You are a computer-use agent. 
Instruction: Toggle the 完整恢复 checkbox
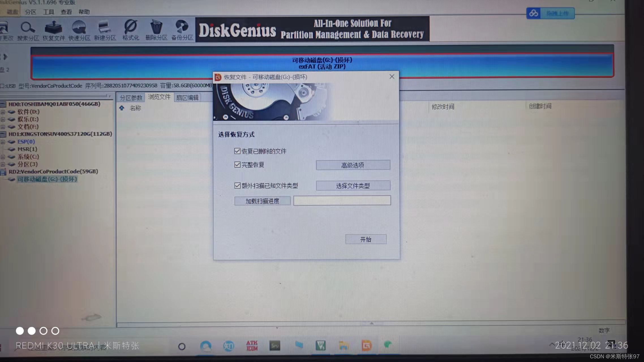tap(237, 165)
